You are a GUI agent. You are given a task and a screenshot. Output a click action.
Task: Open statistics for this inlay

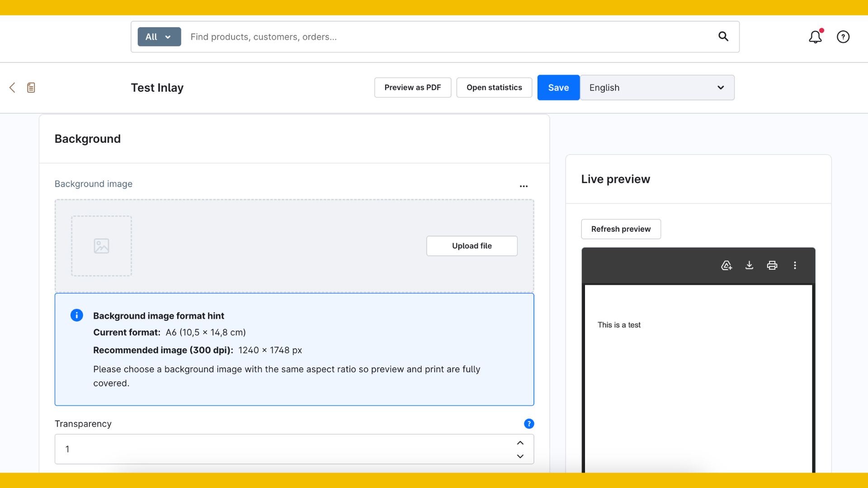tap(494, 88)
